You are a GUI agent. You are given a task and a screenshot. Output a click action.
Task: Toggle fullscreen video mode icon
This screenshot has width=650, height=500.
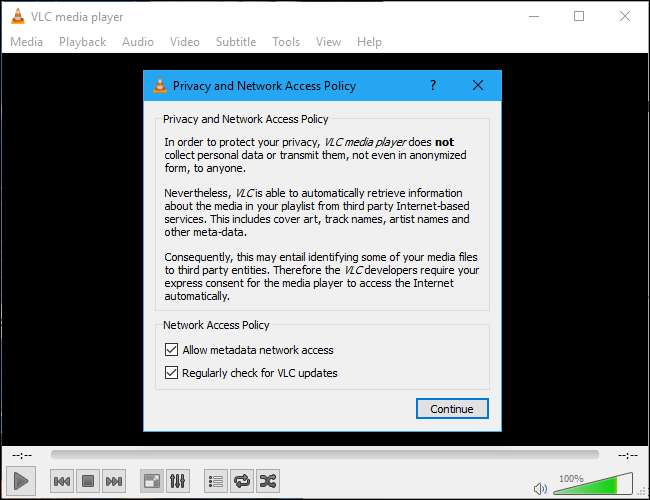click(x=150, y=481)
